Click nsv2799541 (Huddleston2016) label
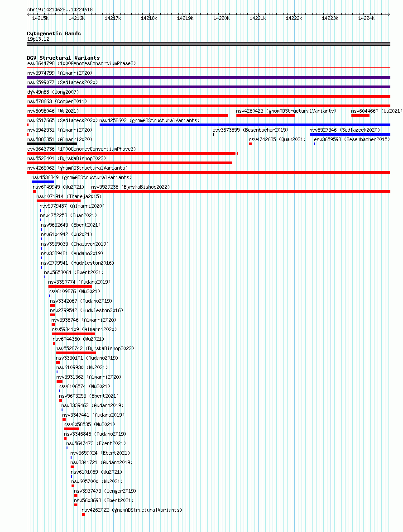The width and height of the screenshot is (403, 532). coord(77,263)
